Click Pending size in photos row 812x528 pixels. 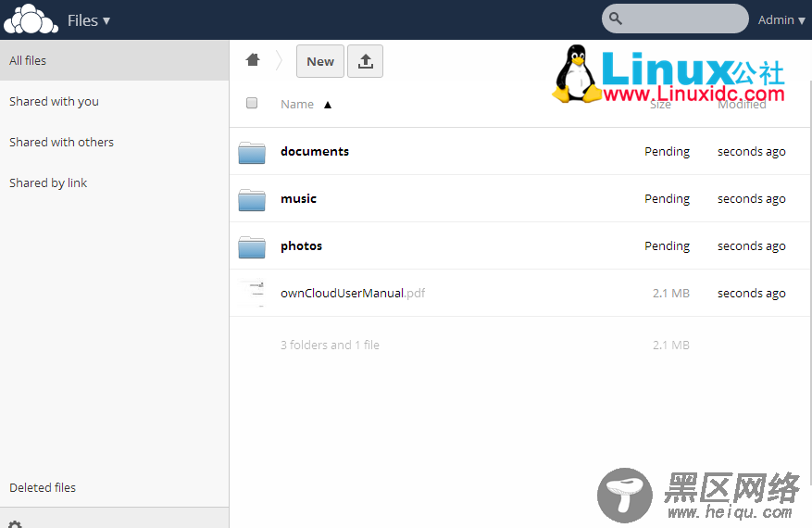click(x=667, y=246)
